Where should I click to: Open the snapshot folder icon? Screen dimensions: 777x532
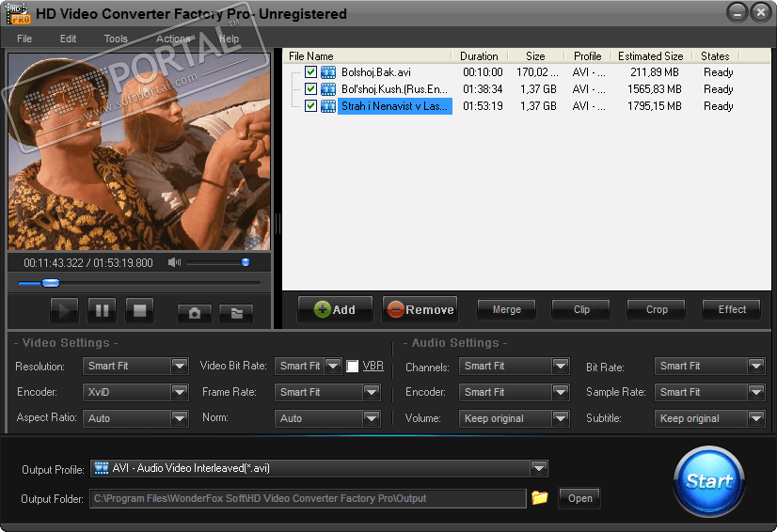[236, 313]
